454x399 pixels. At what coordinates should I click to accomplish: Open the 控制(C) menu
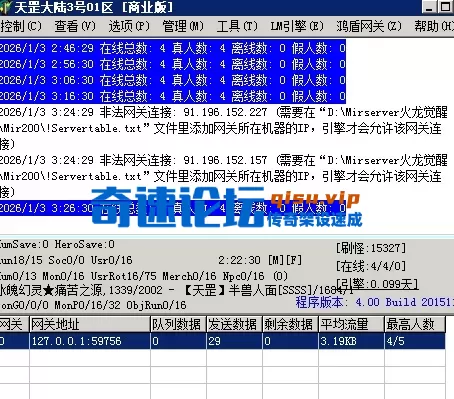(21, 26)
